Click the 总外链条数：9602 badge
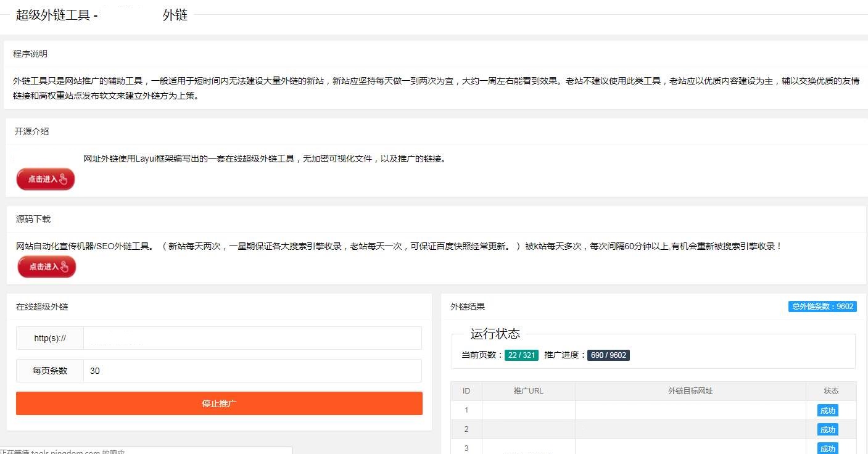 point(822,306)
